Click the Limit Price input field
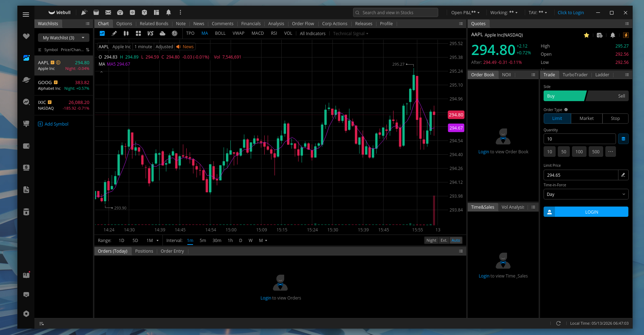The width and height of the screenshot is (644, 335). [x=581, y=175]
